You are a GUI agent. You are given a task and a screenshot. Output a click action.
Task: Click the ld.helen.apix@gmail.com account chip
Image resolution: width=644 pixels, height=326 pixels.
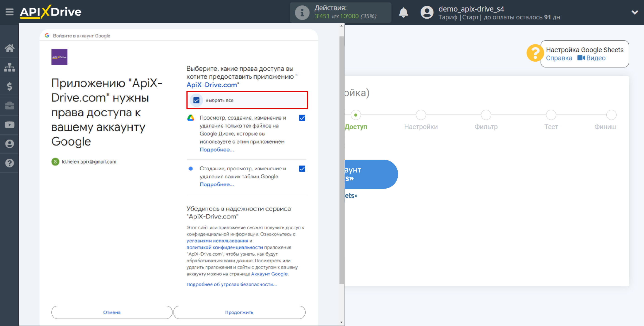[84, 162]
